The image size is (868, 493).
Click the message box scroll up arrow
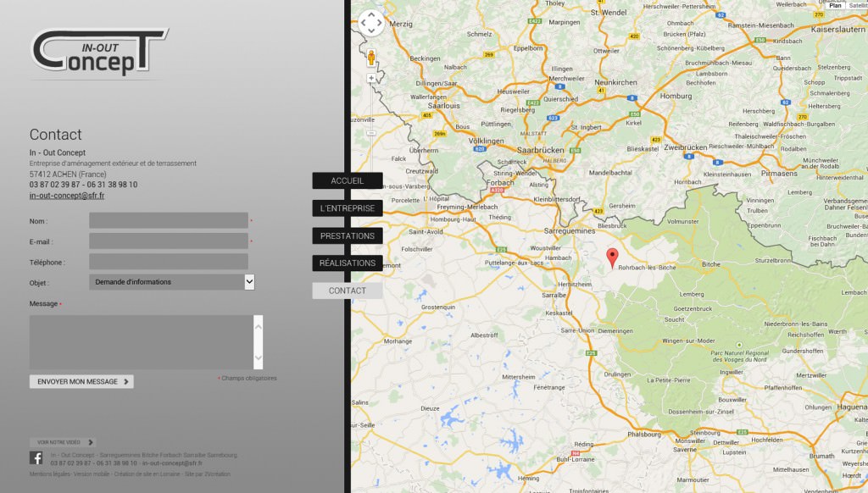258,326
